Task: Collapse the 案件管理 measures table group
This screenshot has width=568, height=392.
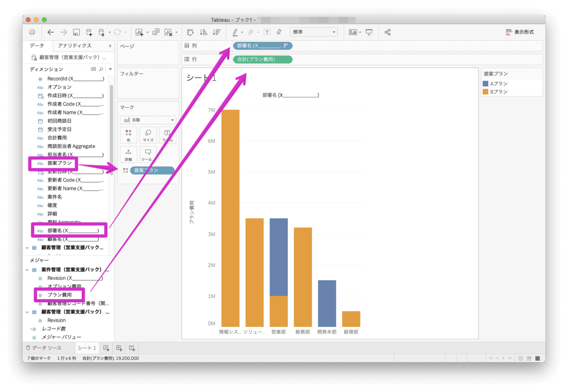Action: coord(27,270)
